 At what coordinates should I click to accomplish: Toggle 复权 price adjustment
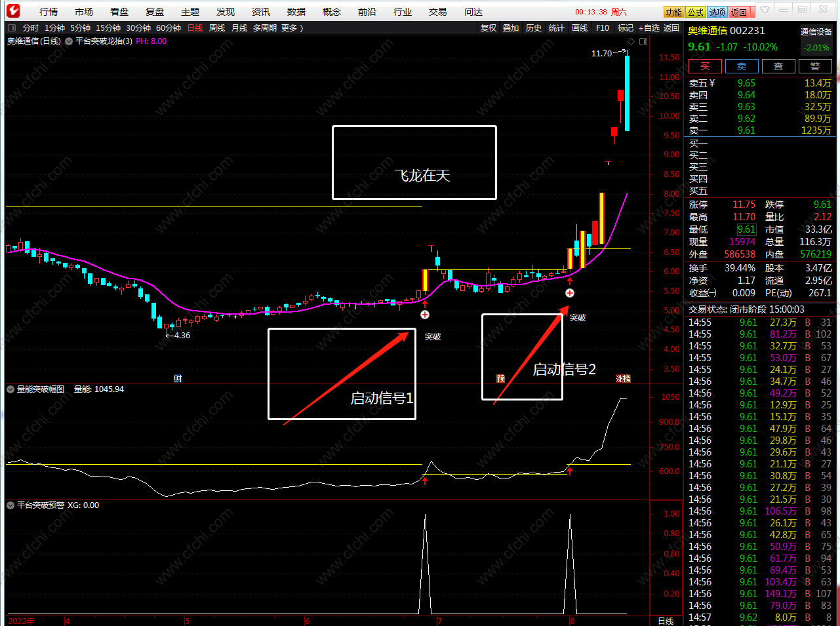tap(489, 28)
